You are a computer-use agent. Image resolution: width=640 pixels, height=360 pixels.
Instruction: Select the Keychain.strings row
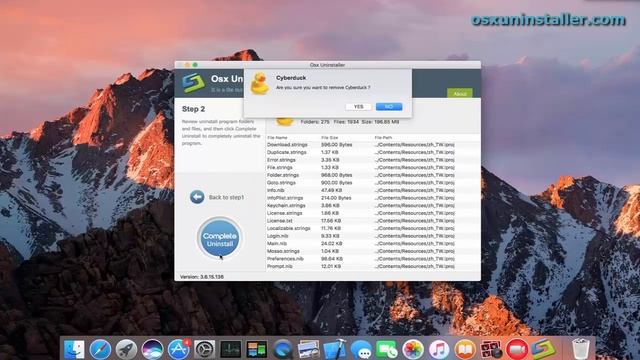pos(373,206)
